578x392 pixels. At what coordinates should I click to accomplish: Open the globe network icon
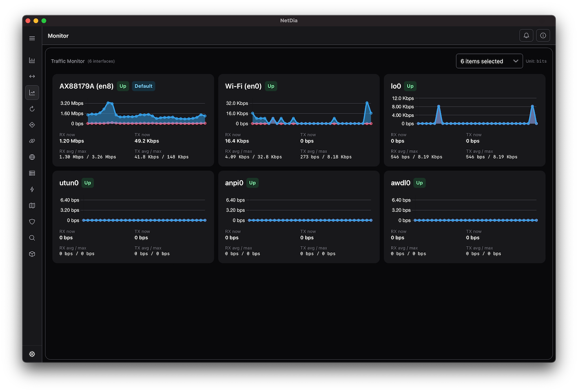[32, 157]
